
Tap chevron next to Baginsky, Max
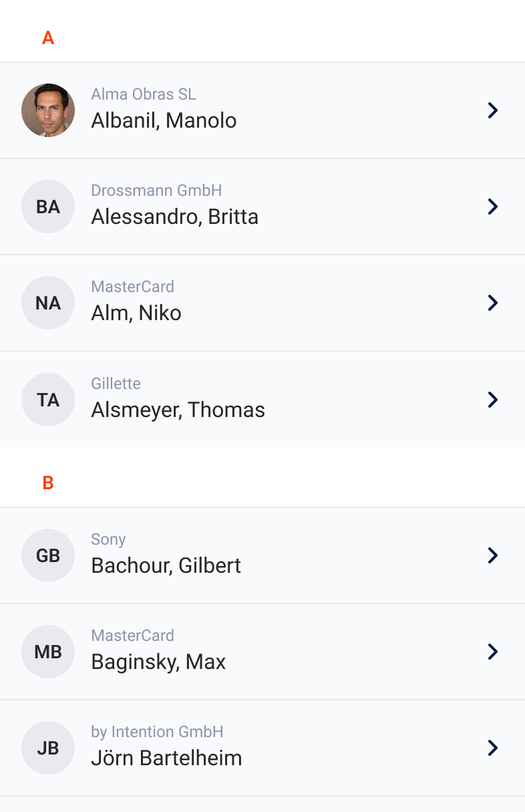[493, 652]
